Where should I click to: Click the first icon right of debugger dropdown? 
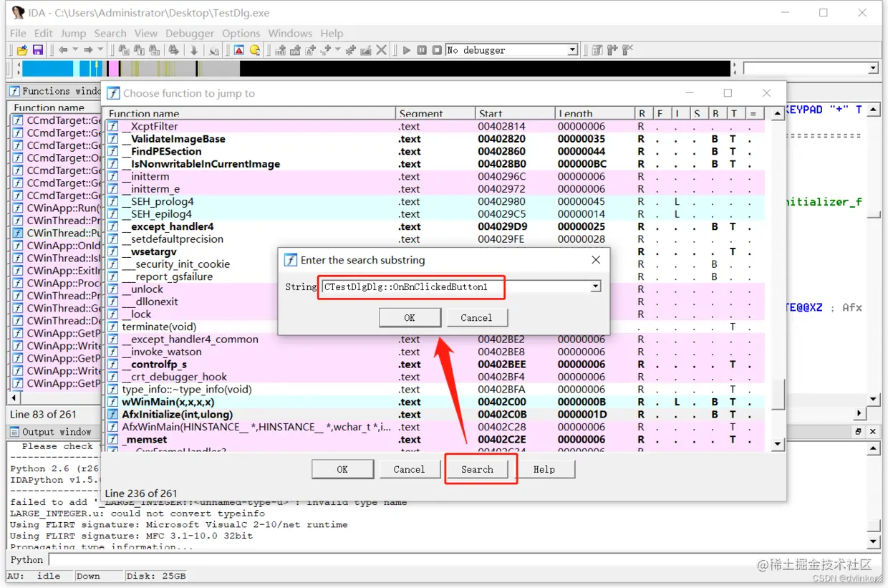(x=597, y=50)
